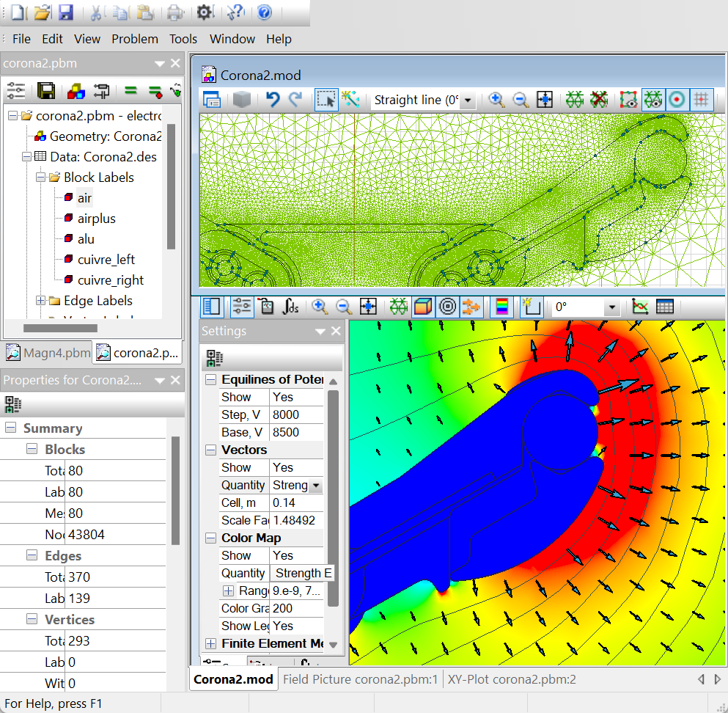Viewport: 728px width, 713px height.
Task: Click the zoom in magnifier above mesh
Action: (496, 100)
